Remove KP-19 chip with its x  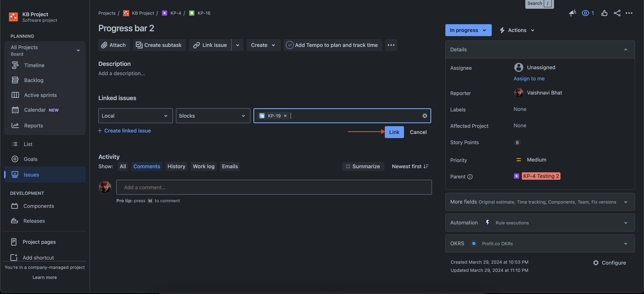tap(285, 116)
